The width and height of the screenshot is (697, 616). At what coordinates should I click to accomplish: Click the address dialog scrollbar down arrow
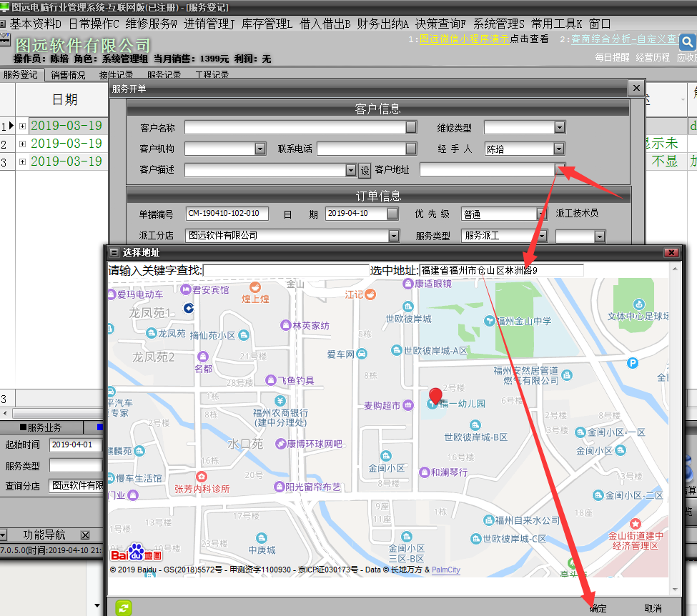[x=675, y=590]
